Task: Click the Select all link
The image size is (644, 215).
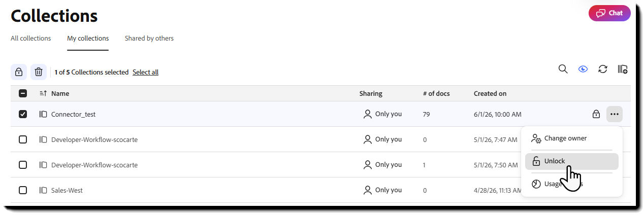Action: pos(145,72)
